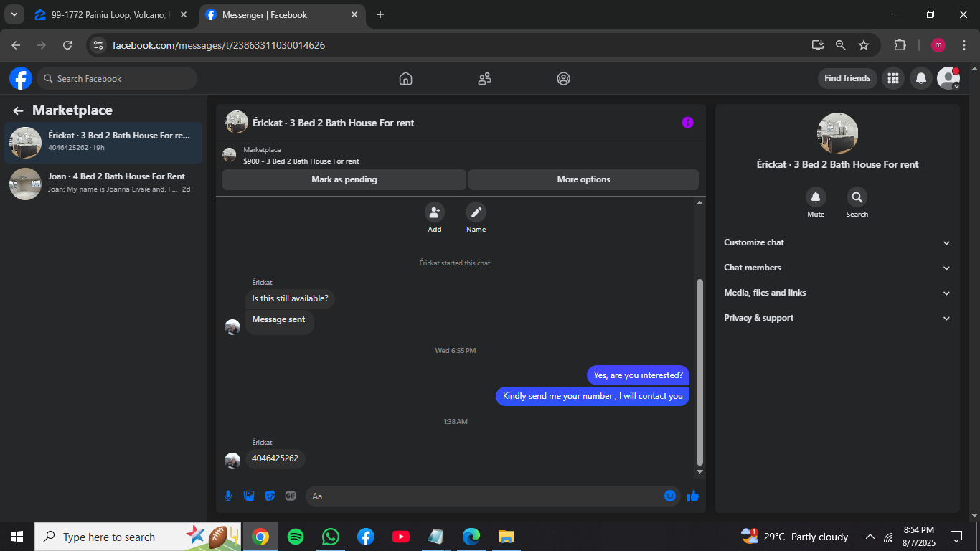Open conversation information purple icon

coord(687,123)
